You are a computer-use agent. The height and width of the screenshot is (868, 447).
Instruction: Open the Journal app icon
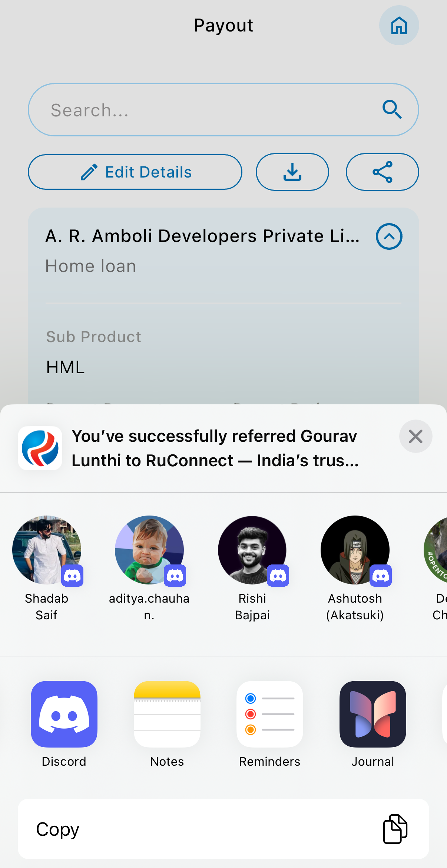[x=372, y=714]
